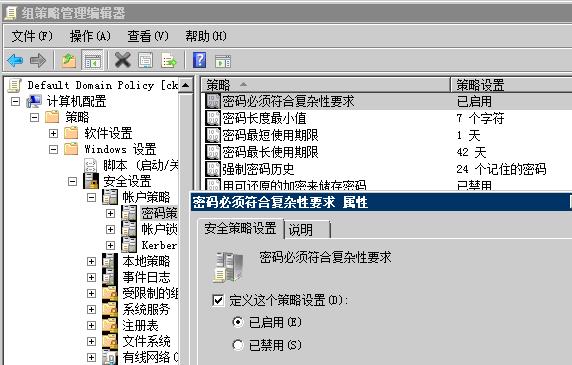Image resolution: width=572 pixels, height=365 pixels.
Task: Click the 计算机配置 computer icon
Action: pyautogui.click(x=34, y=101)
